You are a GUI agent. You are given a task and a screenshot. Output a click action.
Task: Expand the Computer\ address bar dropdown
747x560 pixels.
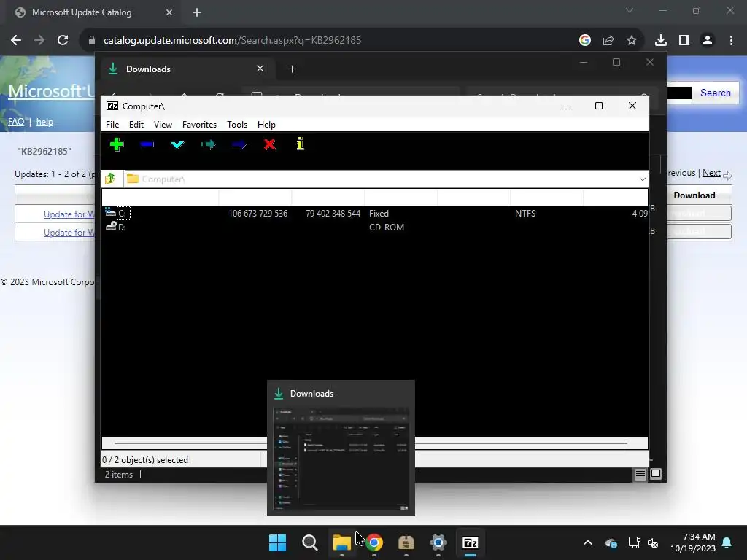click(642, 179)
